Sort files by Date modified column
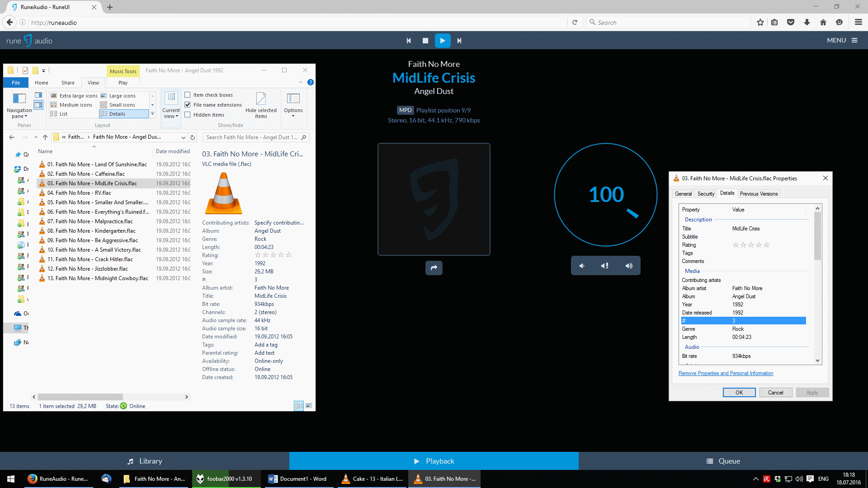This screenshot has height=488, width=868. [x=173, y=151]
